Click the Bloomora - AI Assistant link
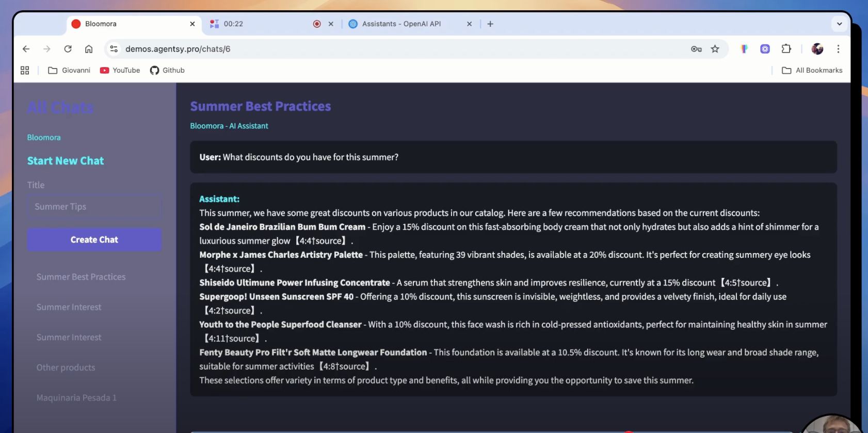Screen dimensions: 868x433 coord(229,126)
